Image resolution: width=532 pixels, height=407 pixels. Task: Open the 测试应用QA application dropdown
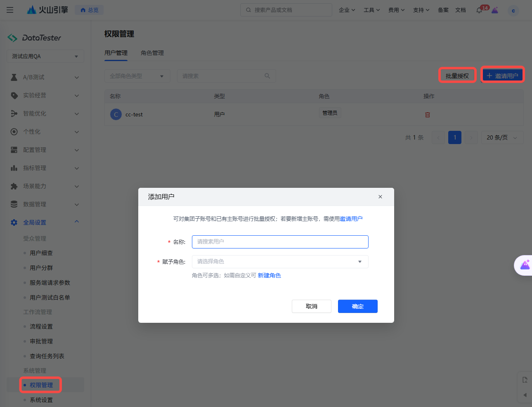click(x=45, y=57)
